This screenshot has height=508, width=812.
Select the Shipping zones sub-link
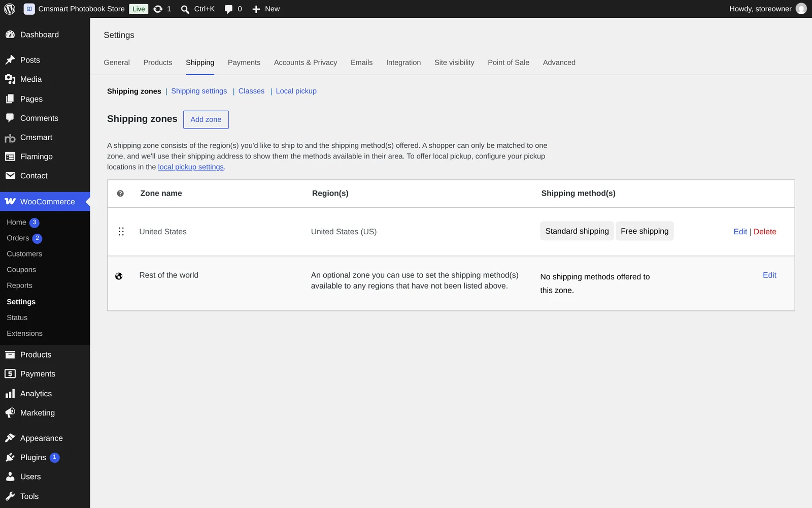[x=134, y=91]
